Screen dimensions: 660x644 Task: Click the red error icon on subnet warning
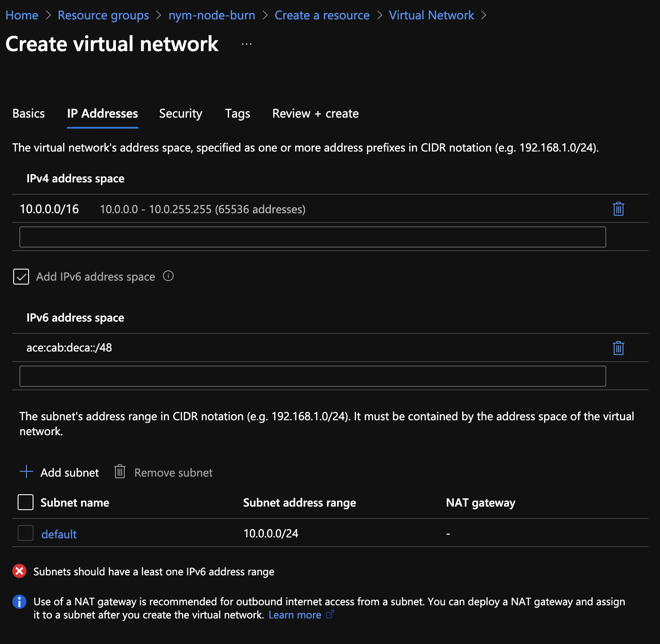[19, 571]
